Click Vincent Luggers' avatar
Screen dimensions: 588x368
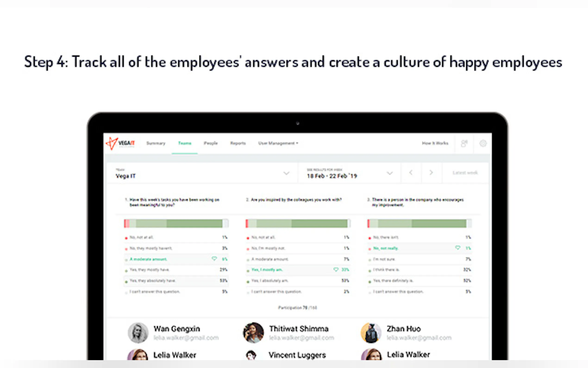click(251, 355)
